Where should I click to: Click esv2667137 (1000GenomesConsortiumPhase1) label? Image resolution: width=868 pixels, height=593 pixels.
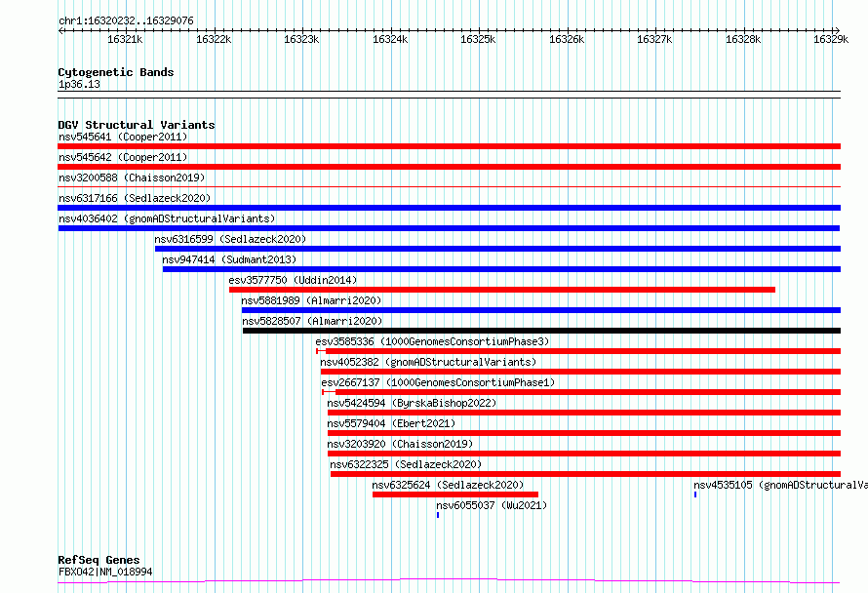pyautogui.click(x=438, y=382)
